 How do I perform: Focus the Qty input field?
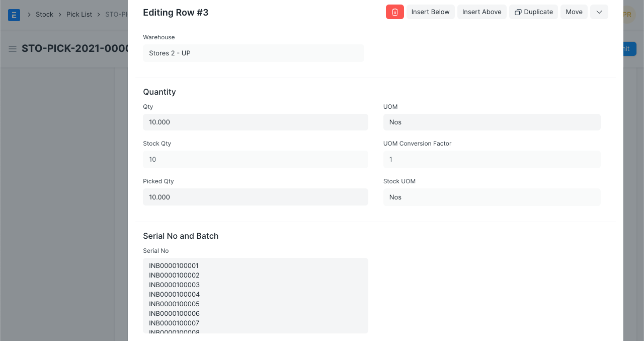tap(255, 122)
